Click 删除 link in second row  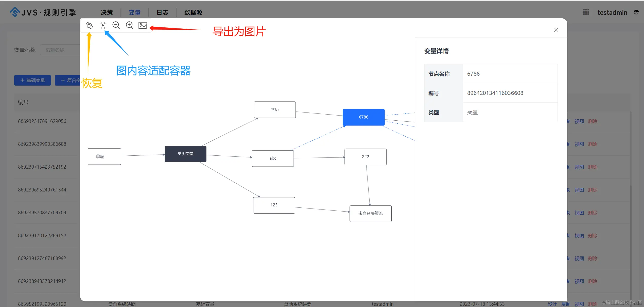point(593,144)
